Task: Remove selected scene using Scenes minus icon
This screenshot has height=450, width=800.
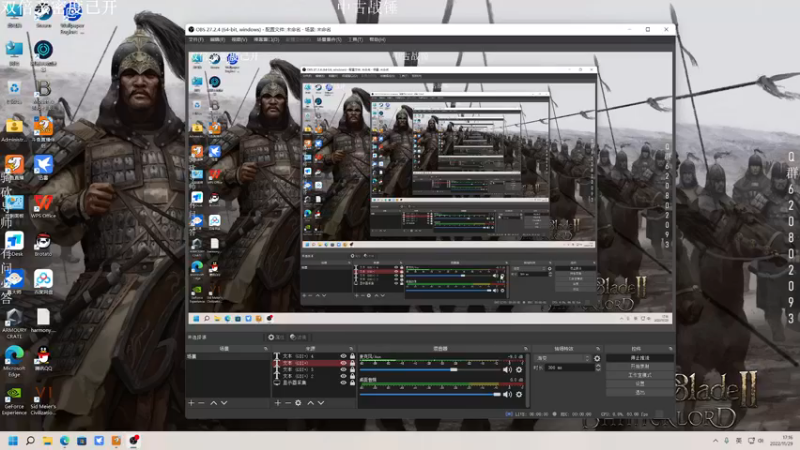Action: pyautogui.click(x=202, y=403)
